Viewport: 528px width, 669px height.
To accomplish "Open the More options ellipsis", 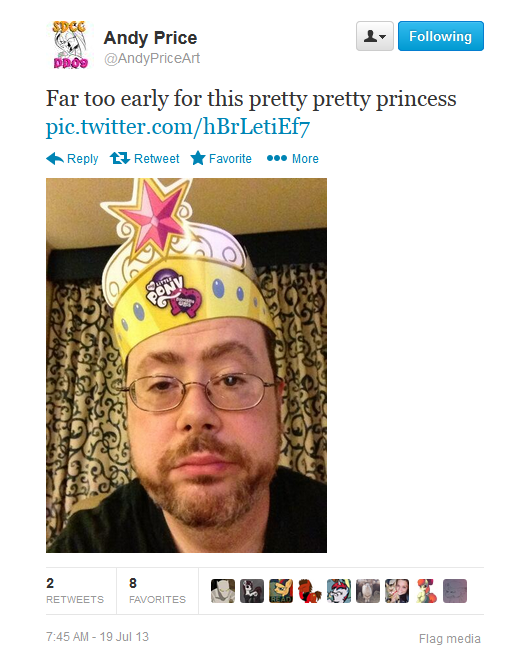I will pyautogui.click(x=276, y=158).
